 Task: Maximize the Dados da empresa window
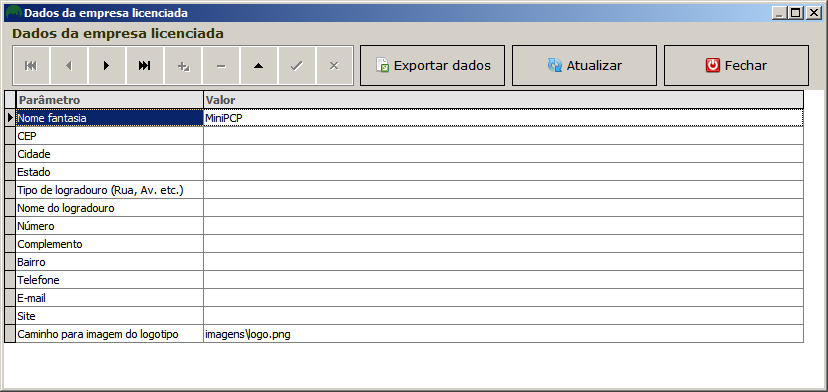coord(796,13)
